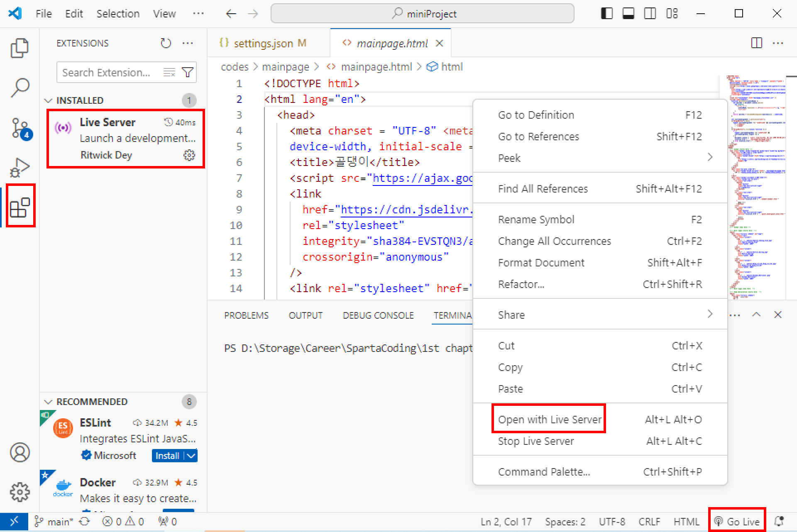This screenshot has height=532, width=797.
Task: Open the Explorer view in activity bar
Action: pyautogui.click(x=20, y=48)
